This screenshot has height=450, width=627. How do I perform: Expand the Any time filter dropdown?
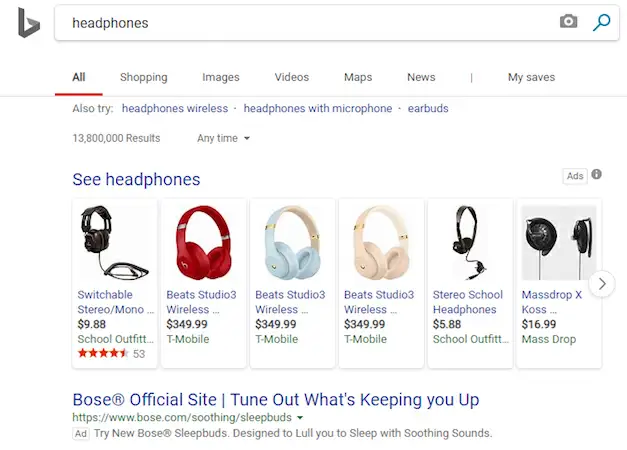tap(224, 138)
